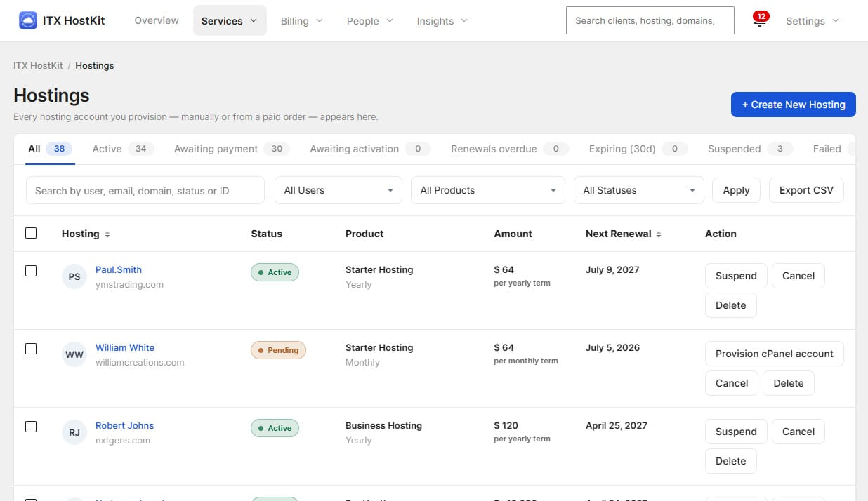Click the Active status badge for Robert Johns

pos(275,428)
